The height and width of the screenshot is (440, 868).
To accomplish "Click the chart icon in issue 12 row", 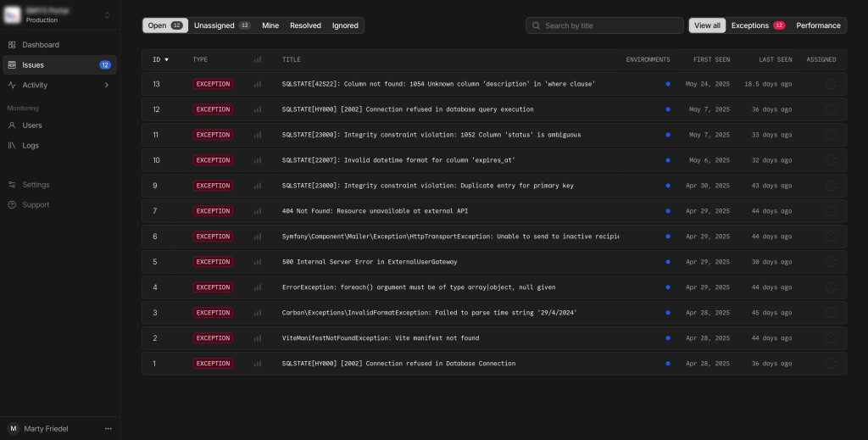I will pos(258,109).
